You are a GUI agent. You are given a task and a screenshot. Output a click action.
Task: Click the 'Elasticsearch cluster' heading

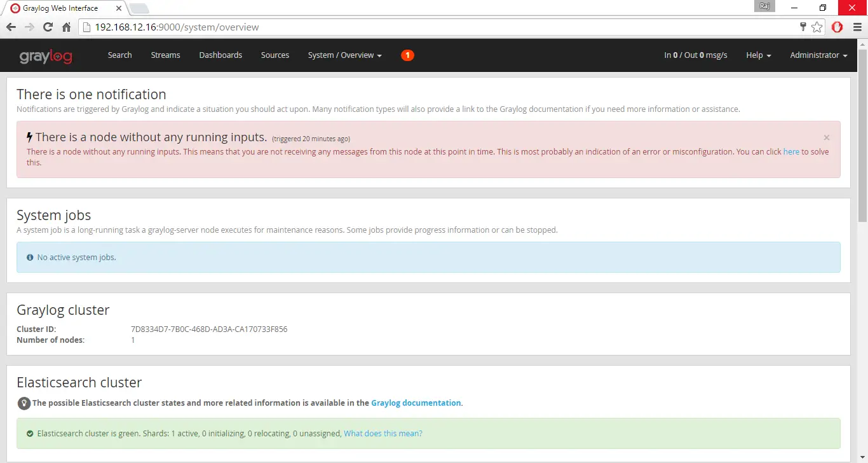pos(79,383)
